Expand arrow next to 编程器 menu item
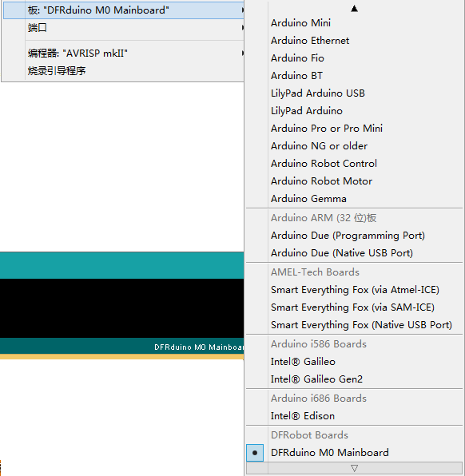 [x=242, y=54]
